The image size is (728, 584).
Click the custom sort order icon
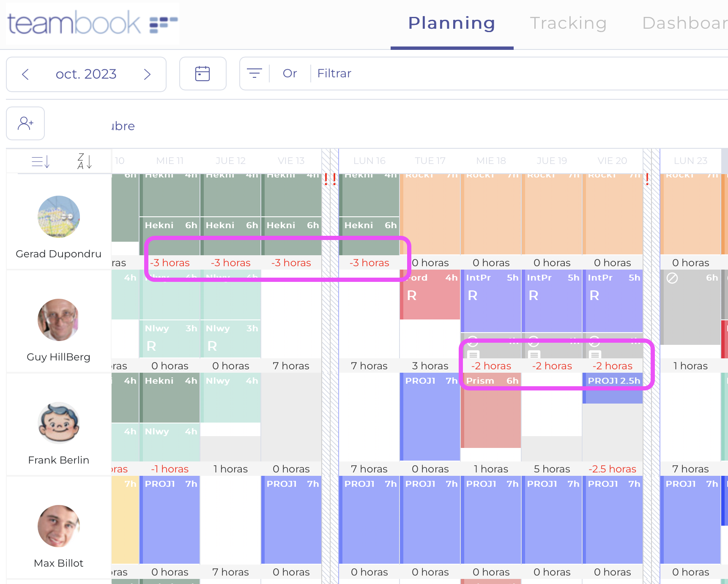tap(40, 161)
